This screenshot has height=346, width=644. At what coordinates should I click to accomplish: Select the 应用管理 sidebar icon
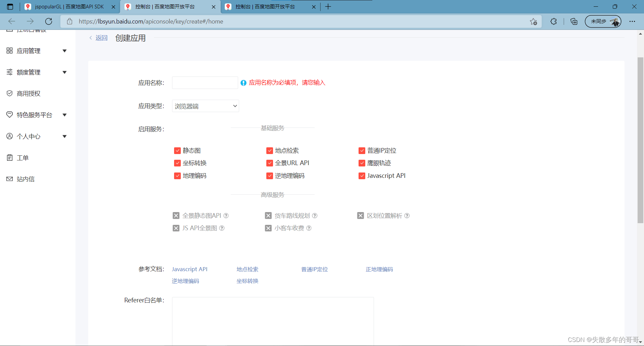click(x=9, y=50)
